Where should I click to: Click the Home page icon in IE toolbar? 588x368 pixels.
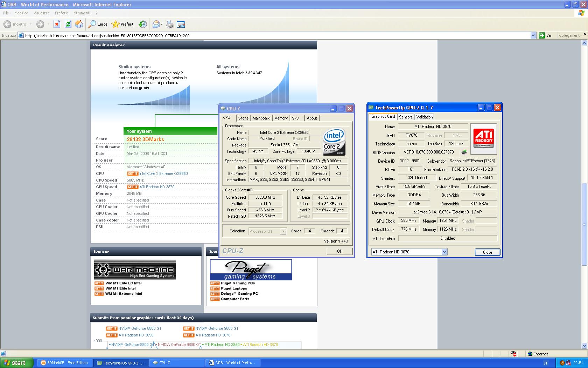[x=79, y=24]
